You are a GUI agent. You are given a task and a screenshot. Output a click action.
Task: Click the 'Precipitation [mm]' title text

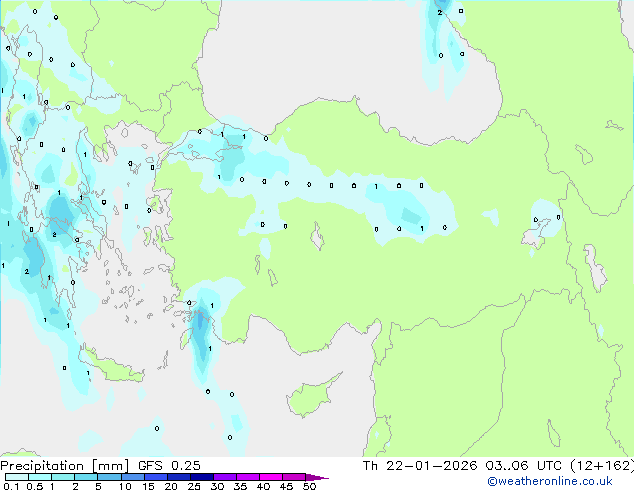pos(64,466)
